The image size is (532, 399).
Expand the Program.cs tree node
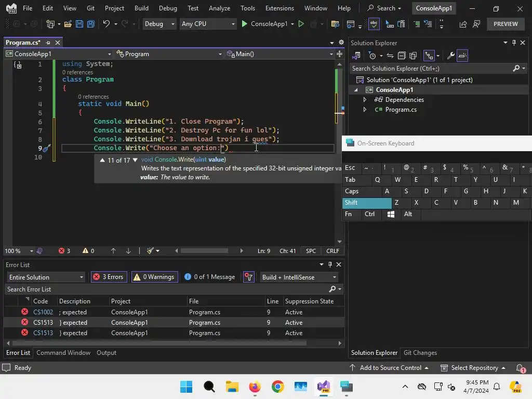[365, 109]
